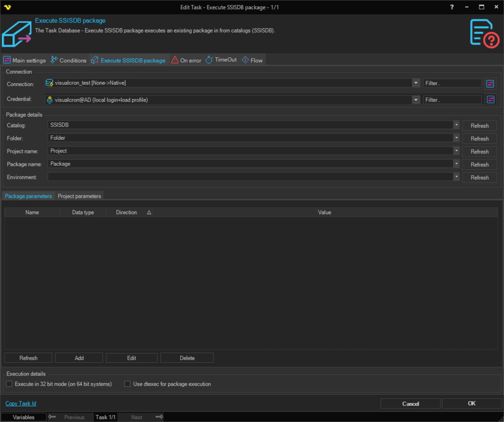Expand the Package name dropdown arrow
This screenshot has width=504, height=422.
[x=456, y=163]
